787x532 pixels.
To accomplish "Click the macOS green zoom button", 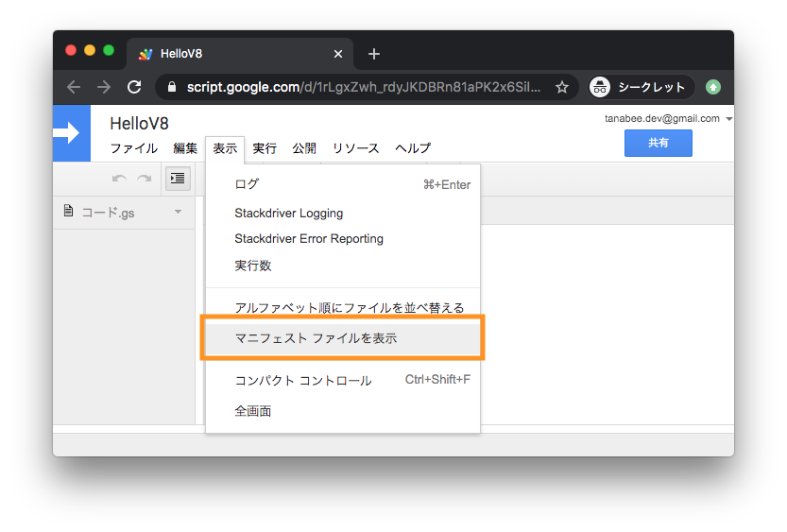I will tap(109, 50).
